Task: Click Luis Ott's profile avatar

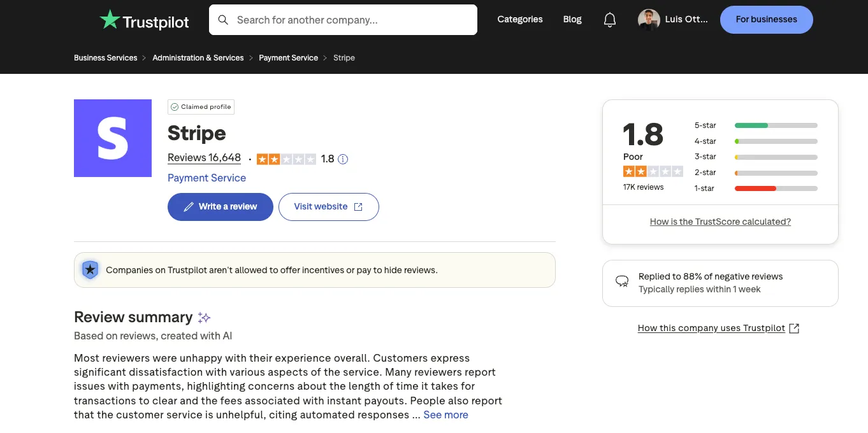Action: point(648,20)
